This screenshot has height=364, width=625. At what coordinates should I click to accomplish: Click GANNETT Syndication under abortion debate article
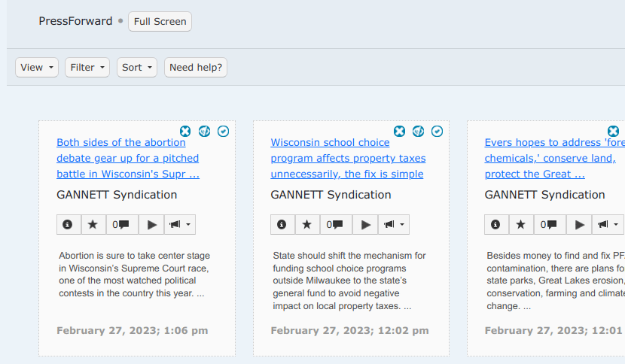tap(117, 195)
